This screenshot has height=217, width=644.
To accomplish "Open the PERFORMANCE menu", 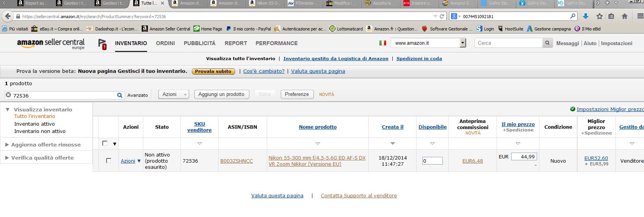I will [x=276, y=43].
